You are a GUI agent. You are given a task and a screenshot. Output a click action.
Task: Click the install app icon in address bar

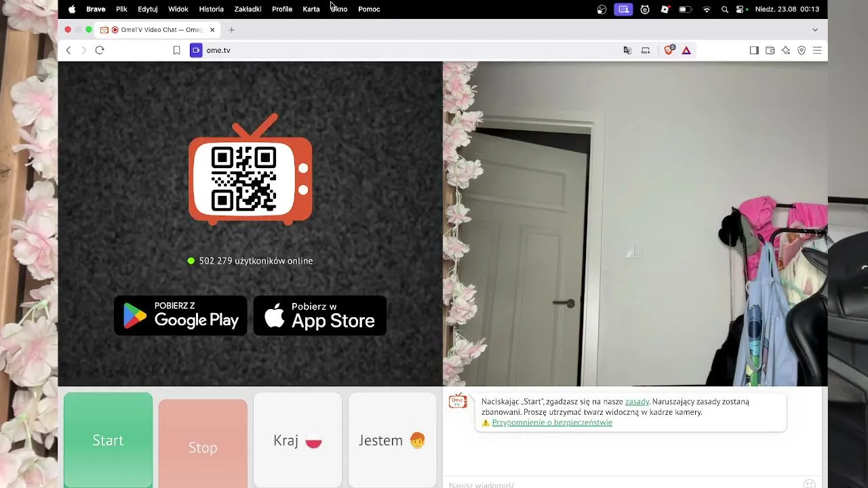[x=646, y=50]
